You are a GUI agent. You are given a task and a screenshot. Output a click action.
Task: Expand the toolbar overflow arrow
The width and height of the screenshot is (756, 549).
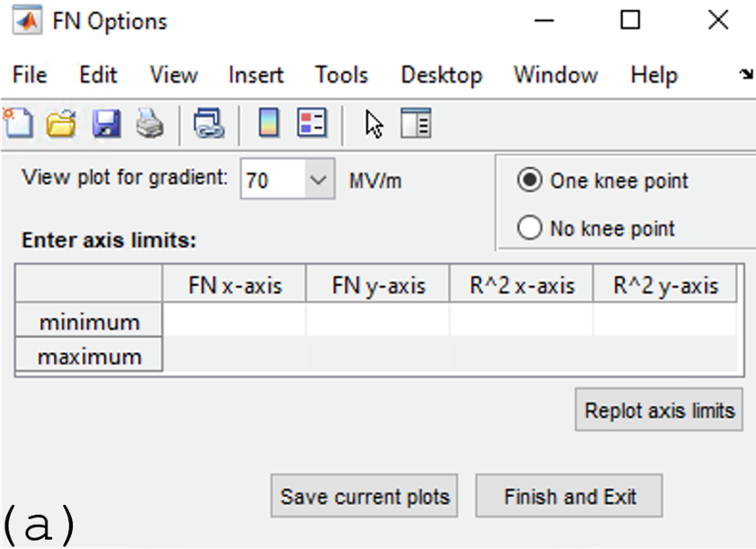pyautogui.click(x=745, y=75)
